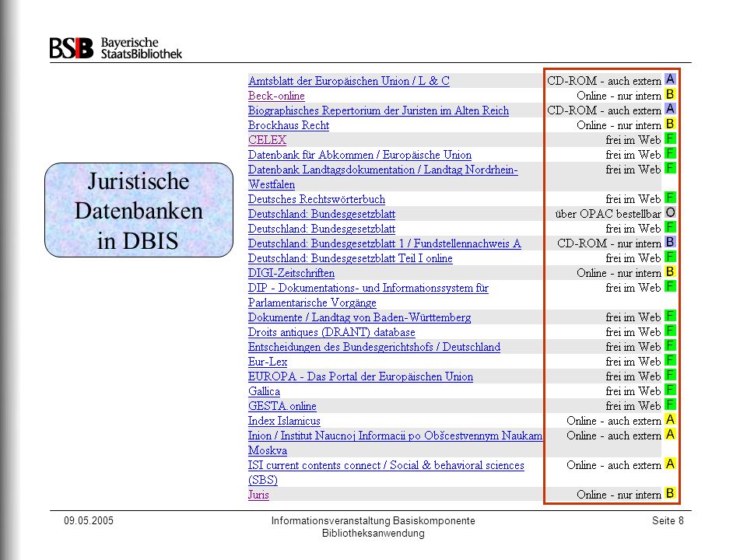Open ISI current contents connect link

(x=386, y=472)
